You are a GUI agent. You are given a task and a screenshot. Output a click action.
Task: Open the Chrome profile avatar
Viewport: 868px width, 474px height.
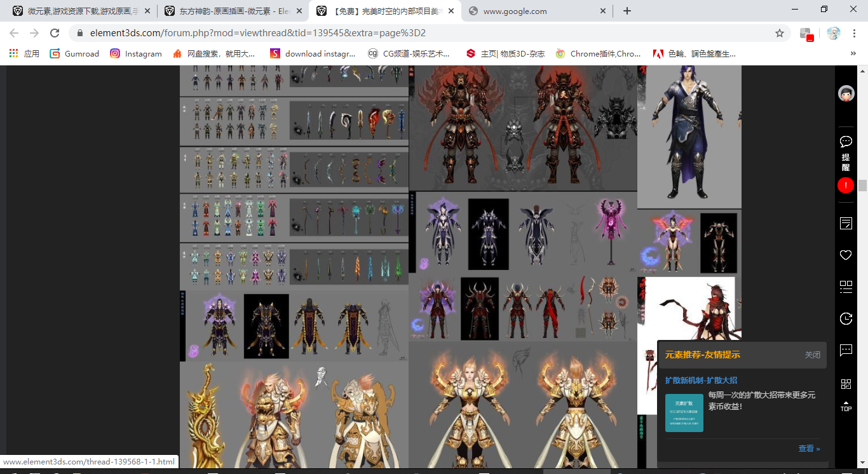(834, 33)
